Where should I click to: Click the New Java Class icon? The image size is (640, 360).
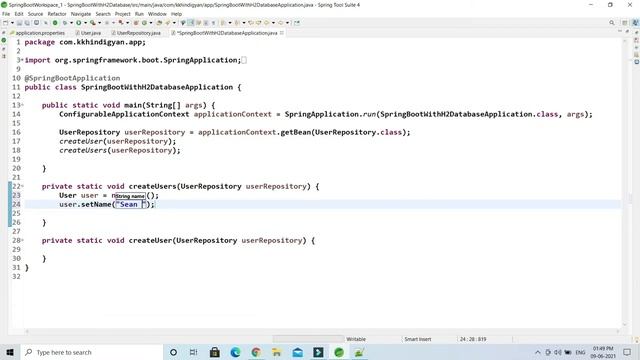pos(144,23)
